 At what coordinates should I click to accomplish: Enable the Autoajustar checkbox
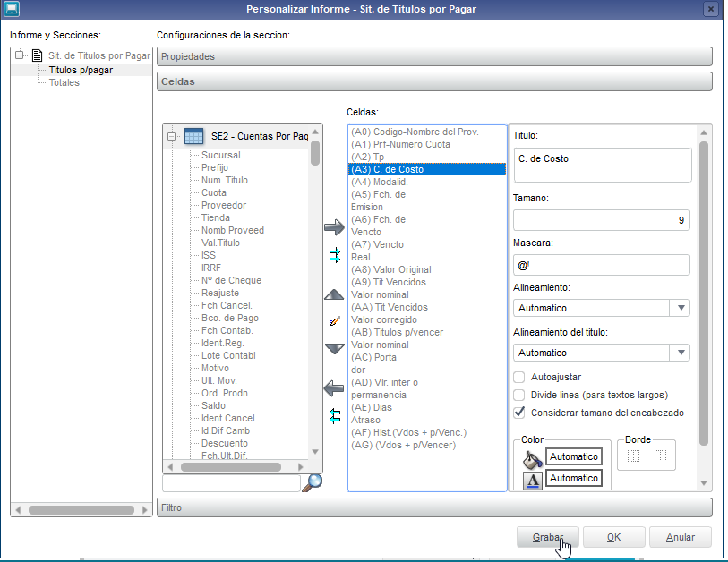pos(519,377)
